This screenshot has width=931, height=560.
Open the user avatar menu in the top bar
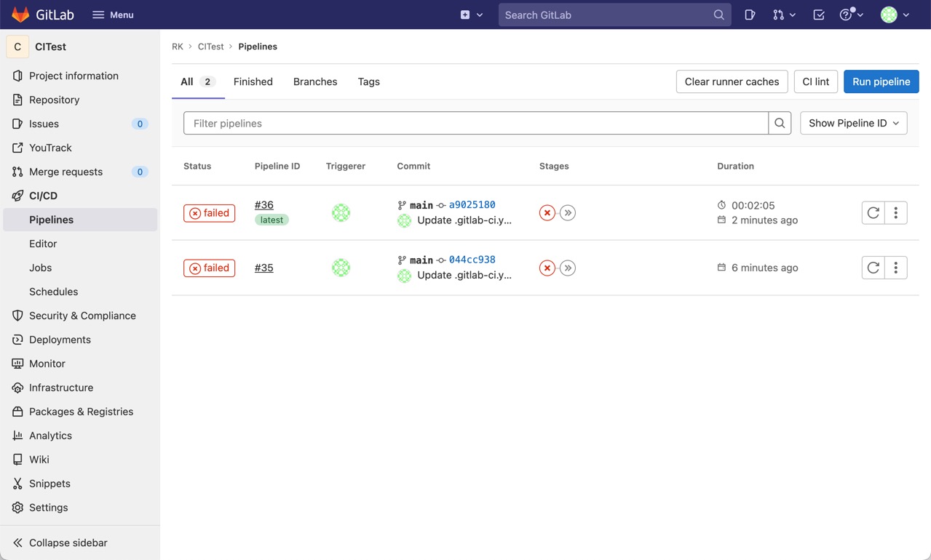pos(895,15)
